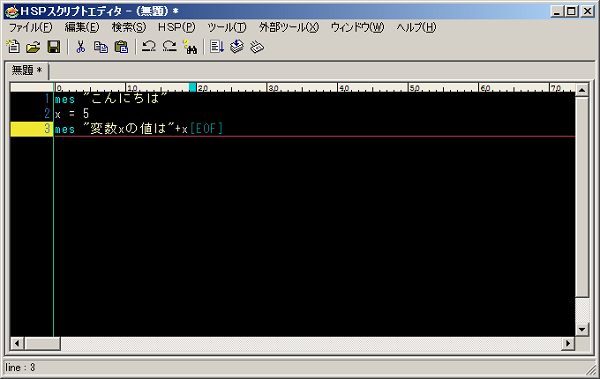Click line number 2 in the gutter

[47, 113]
